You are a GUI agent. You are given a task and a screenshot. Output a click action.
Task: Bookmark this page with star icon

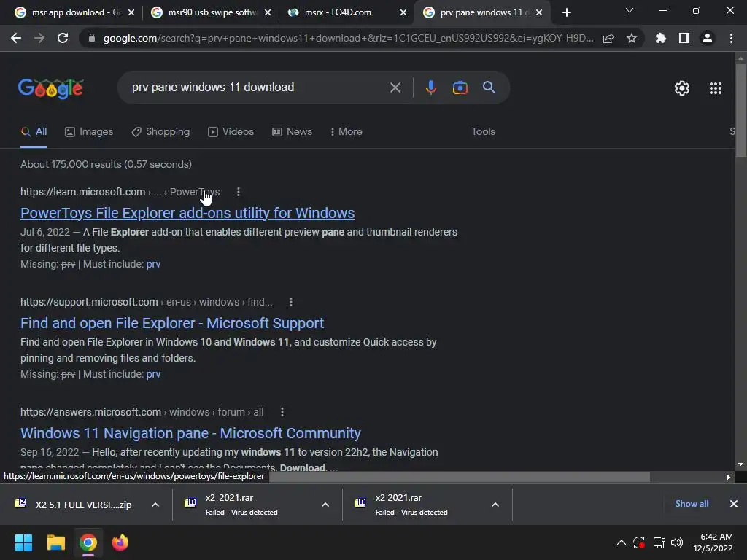point(632,38)
